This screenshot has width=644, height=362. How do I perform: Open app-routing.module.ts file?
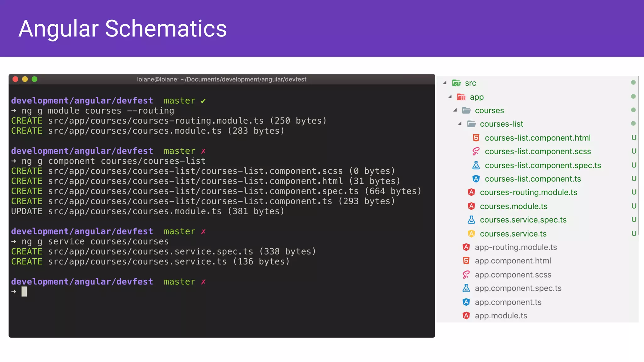click(x=516, y=247)
